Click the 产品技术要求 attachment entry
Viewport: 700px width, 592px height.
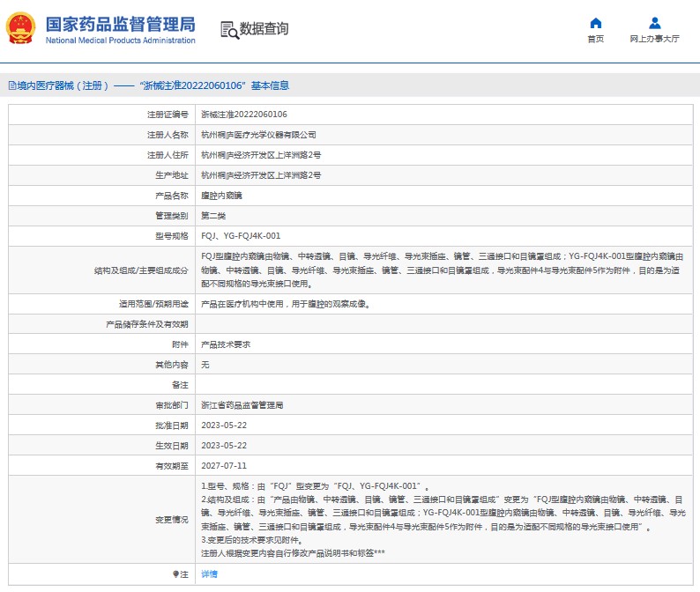(x=226, y=344)
